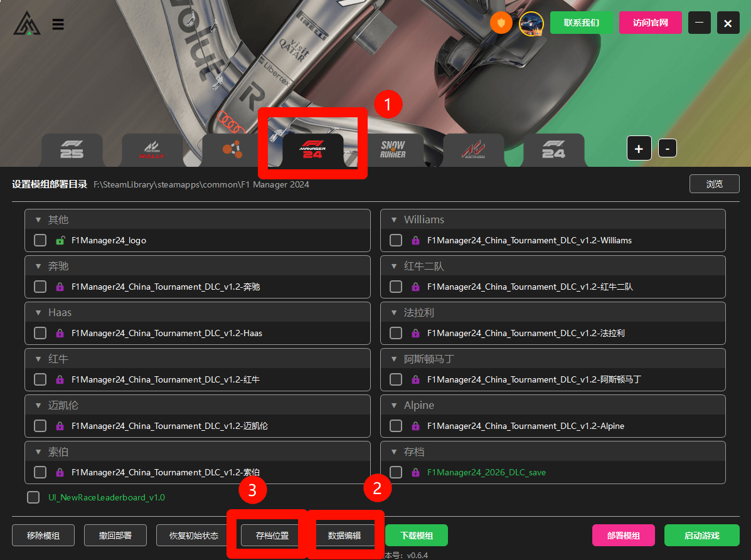
Task: Open 存档位置 save location
Action: pyautogui.click(x=272, y=536)
